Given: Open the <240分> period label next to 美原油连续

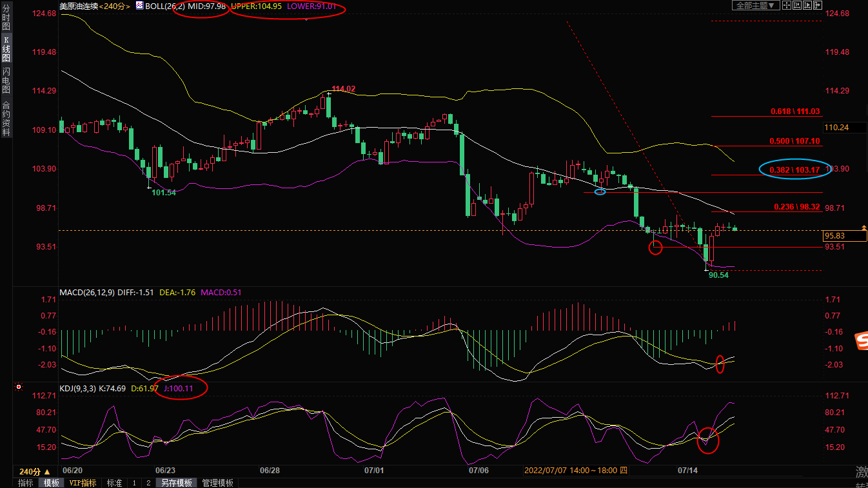Looking at the screenshot, I should 115,6.
